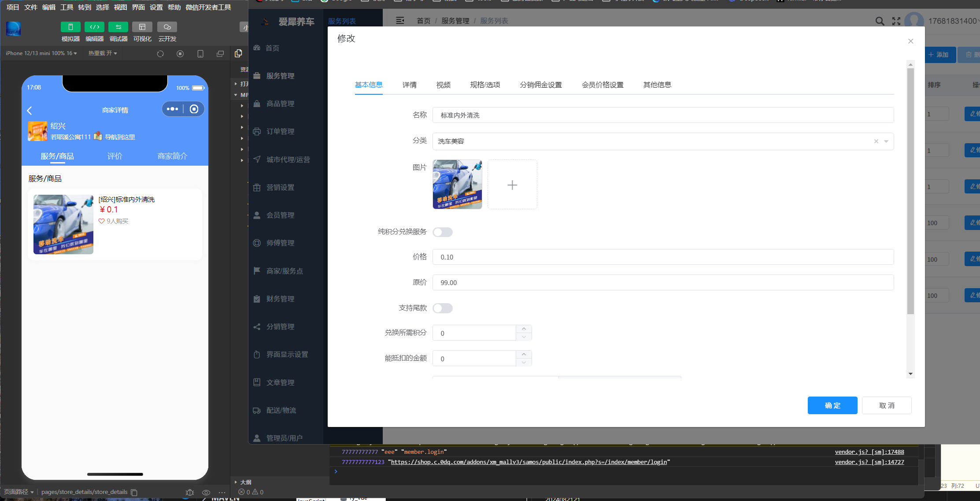
Task: Open member/login URL link in console
Action: point(529,462)
